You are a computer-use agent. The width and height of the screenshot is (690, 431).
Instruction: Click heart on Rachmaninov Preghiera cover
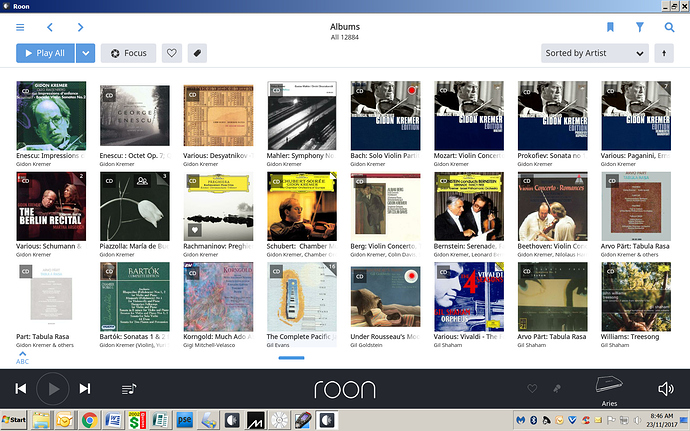tap(195, 229)
